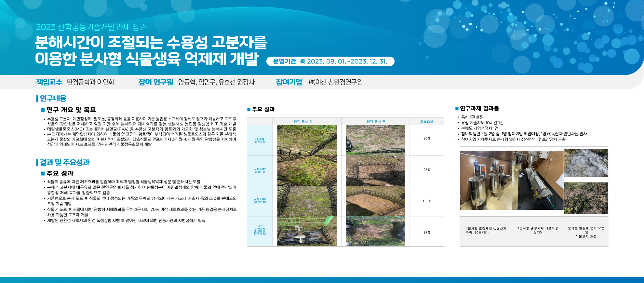The width and height of the screenshot is (644, 283).
Task: Click the 운영기간 date badge in header
Action: (330, 61)
